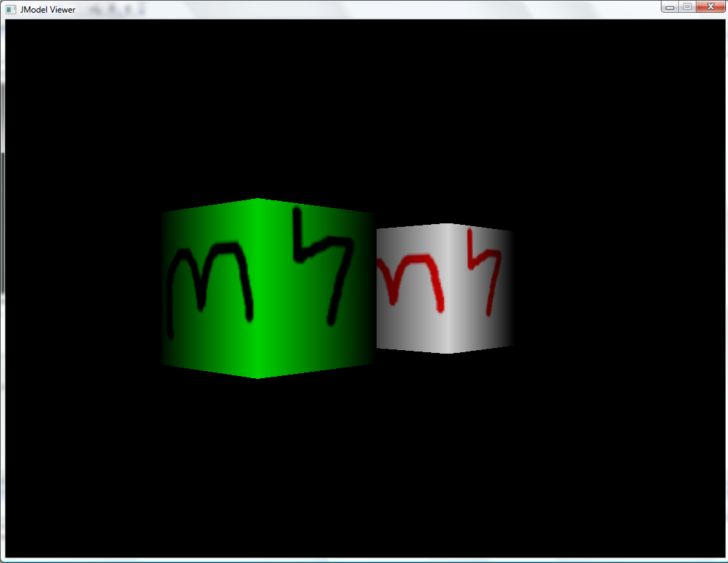Click the top corner vertex of green cube
Image resolution: width=728 pixels, height=563 pixels.
(257, 200)
